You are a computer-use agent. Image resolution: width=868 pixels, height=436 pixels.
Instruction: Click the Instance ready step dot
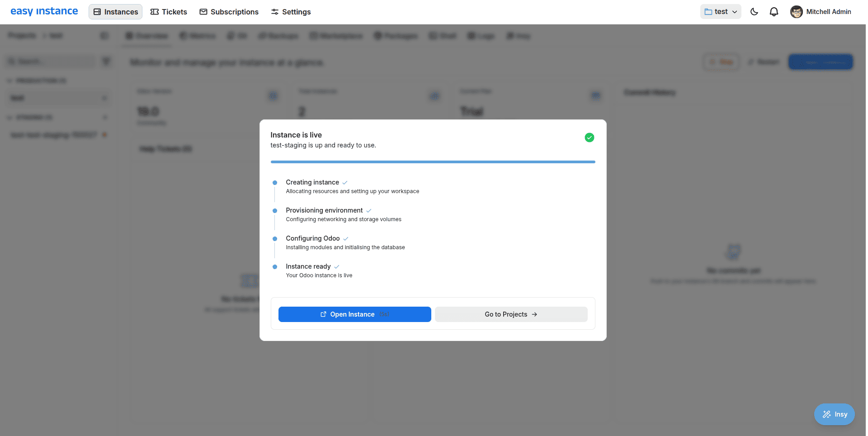[x=274, y=267]
